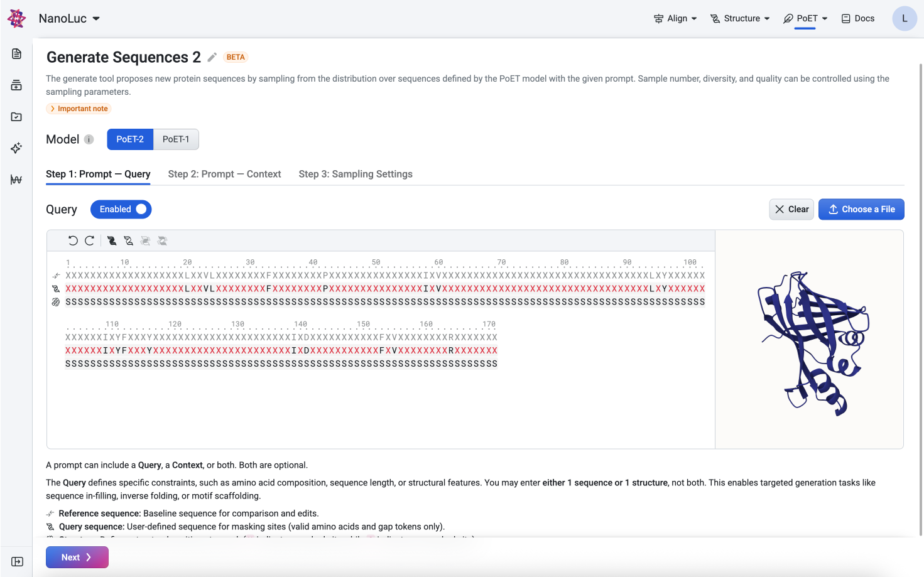Screen dimensions: 924x577
Task: Select the reference sequence row icon
Action: pos(56,276)
